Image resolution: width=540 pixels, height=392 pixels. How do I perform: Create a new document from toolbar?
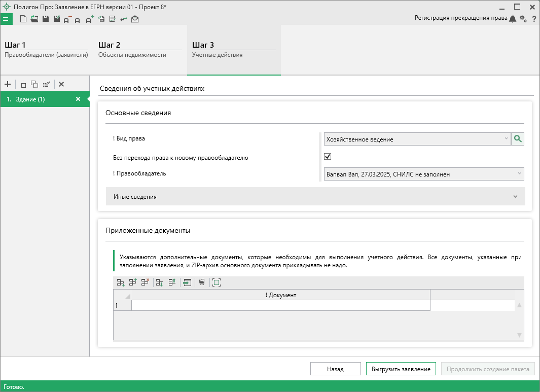point(23,19)
